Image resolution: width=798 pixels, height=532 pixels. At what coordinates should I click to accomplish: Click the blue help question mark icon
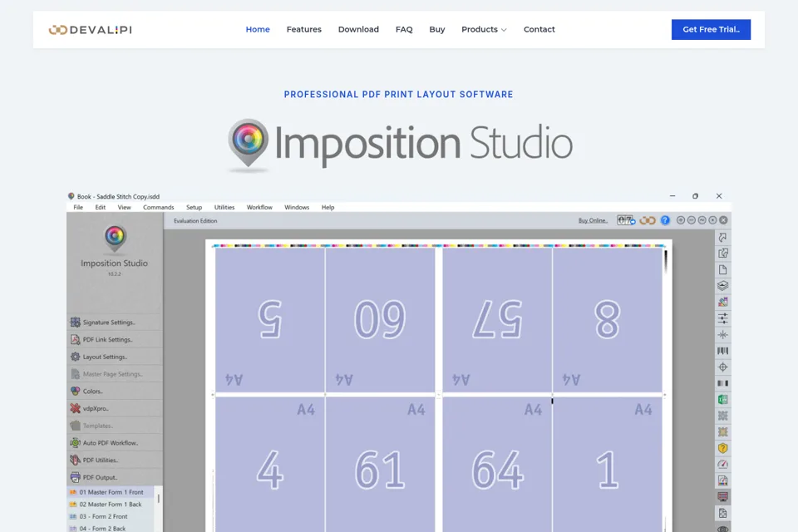pos(665,220)
